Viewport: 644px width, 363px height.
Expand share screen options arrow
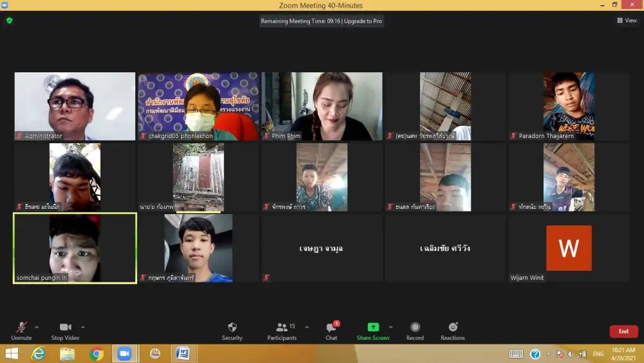pos(390,327)
